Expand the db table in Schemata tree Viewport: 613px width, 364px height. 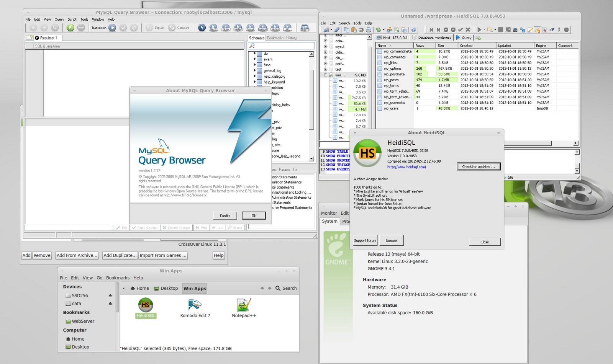click(x=255, y=54)
